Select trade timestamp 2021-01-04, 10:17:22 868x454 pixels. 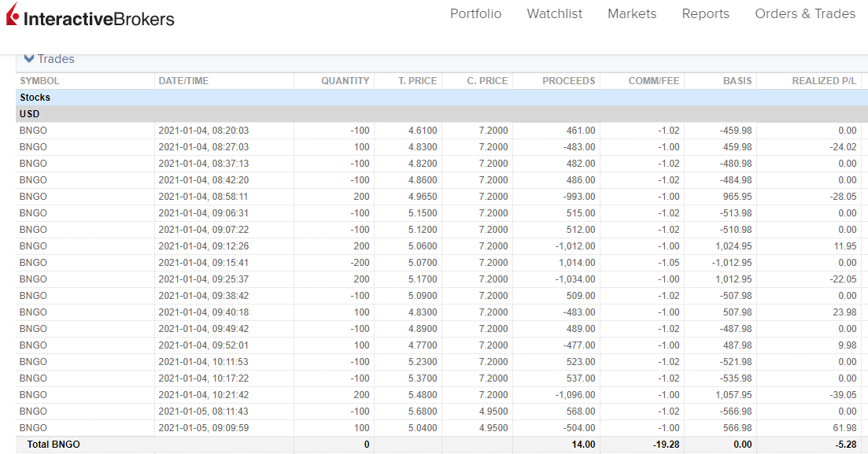point(204,378)
